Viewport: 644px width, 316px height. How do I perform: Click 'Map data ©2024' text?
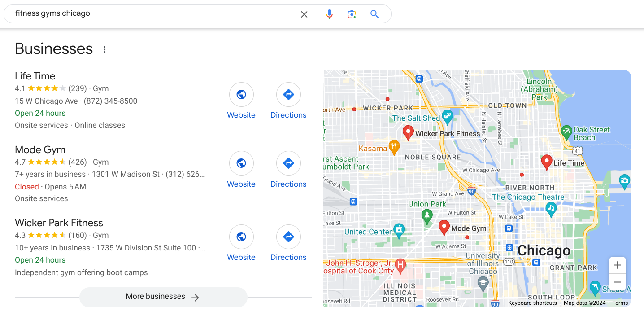585,303
